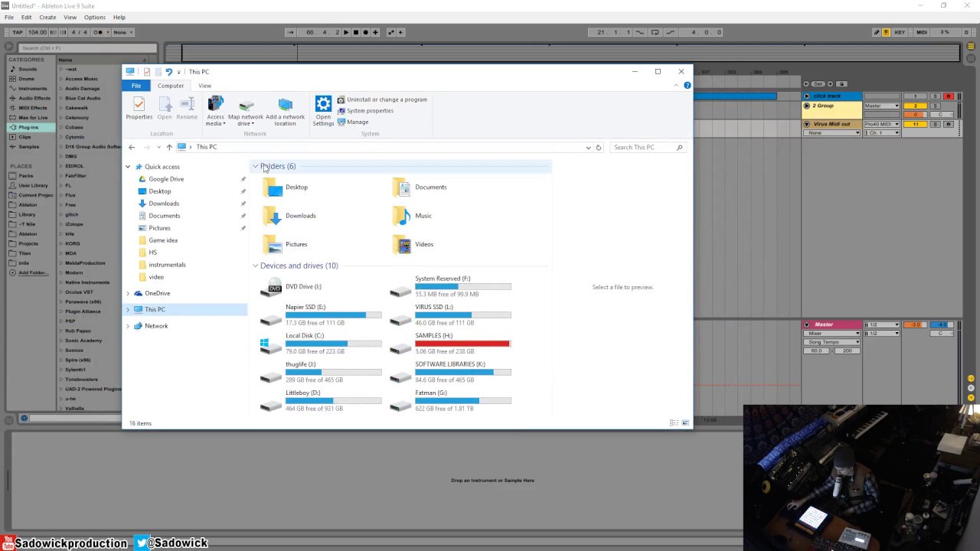Switch to the View ribbon tab
Screen dimensions: 980x551
click(x=204, y=86)
